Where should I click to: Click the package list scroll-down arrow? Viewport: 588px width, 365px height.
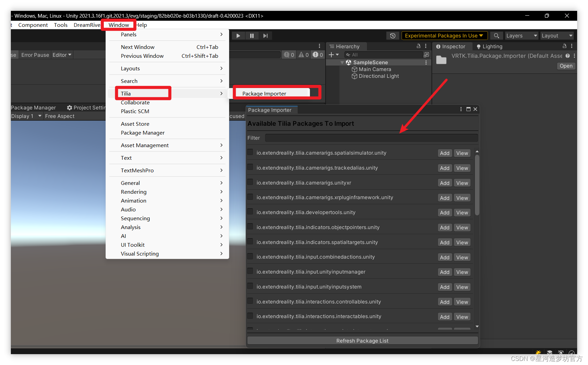pyautogui.click(x=477, y=327)
